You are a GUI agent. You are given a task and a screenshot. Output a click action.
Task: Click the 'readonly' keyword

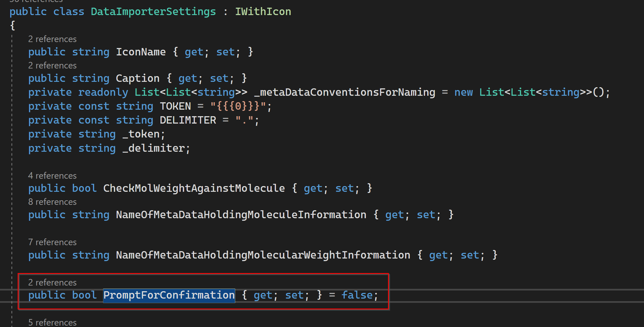103,92
